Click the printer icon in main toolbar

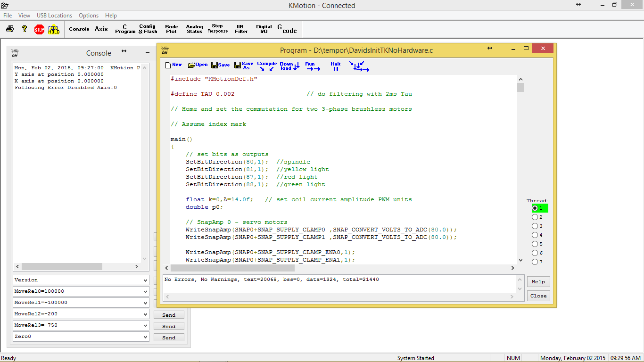coord(9,29)
